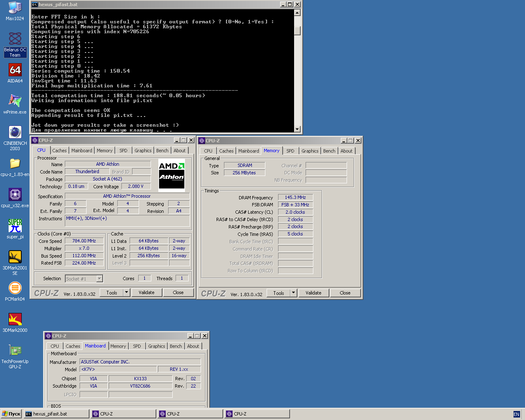Screen dimensions: 525x420
Task: Click the Mainboard window's CPU-Z title icon
Action: (48, 336)
